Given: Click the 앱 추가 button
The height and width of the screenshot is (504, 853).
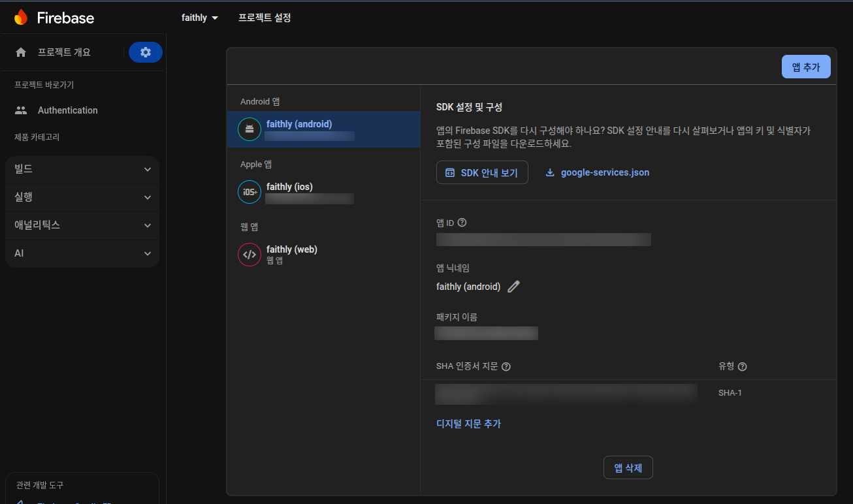Looking at the screenshot, I should pos(806,67).
